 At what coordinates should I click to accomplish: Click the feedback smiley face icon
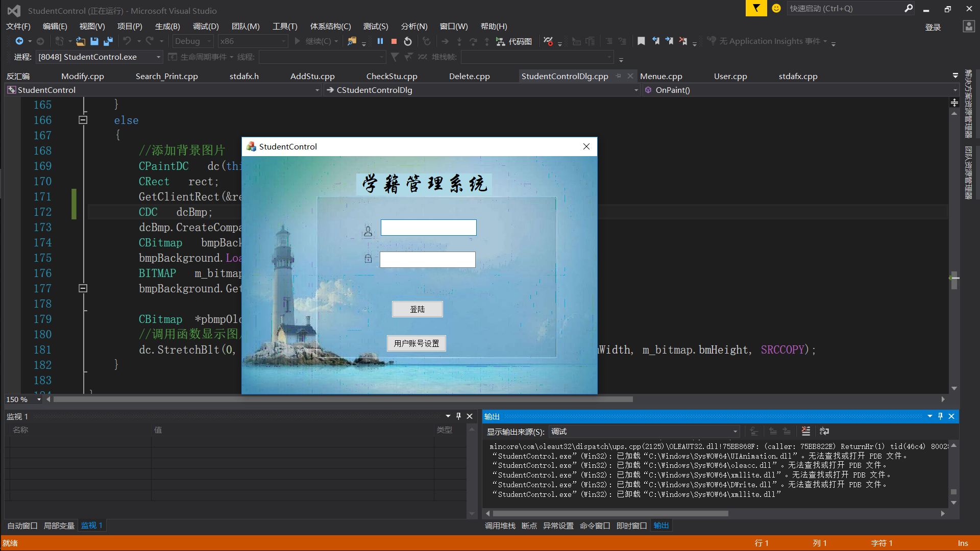coord(776,8)
